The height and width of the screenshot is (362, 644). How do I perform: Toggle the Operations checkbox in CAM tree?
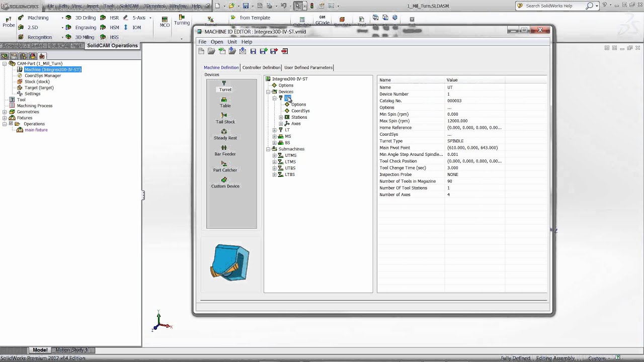(11, 124)
